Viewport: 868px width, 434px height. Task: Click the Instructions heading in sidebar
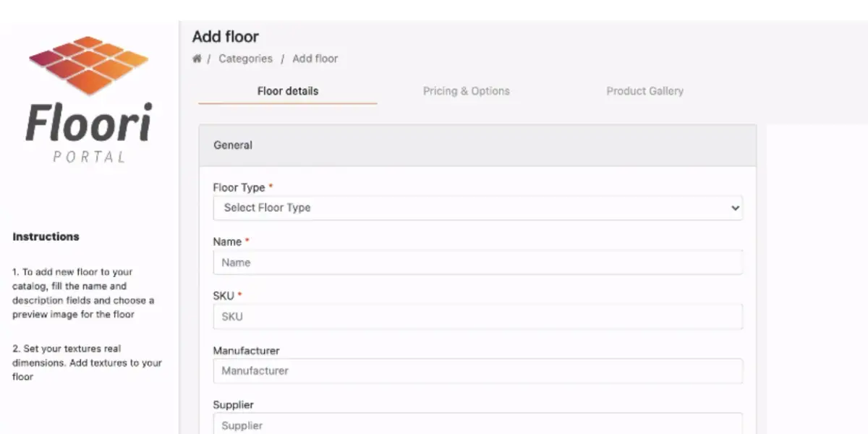(46, 237)
